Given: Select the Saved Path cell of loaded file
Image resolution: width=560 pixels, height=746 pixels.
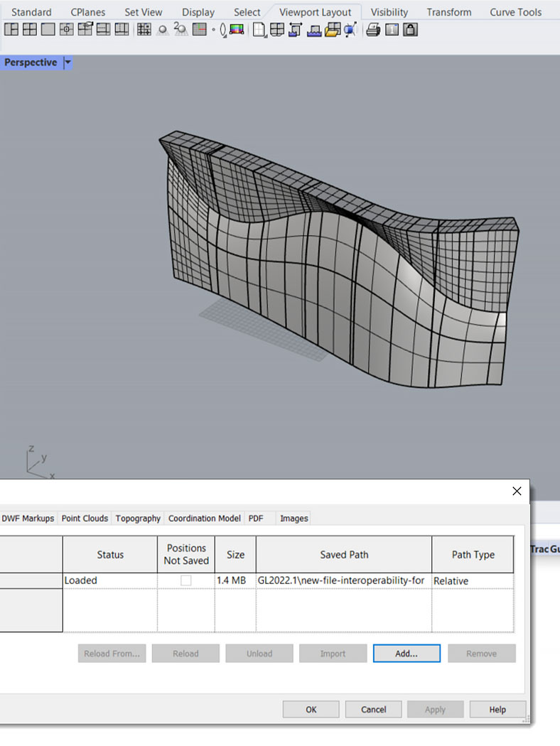Looking at the screenshot, I should [343, 580].
